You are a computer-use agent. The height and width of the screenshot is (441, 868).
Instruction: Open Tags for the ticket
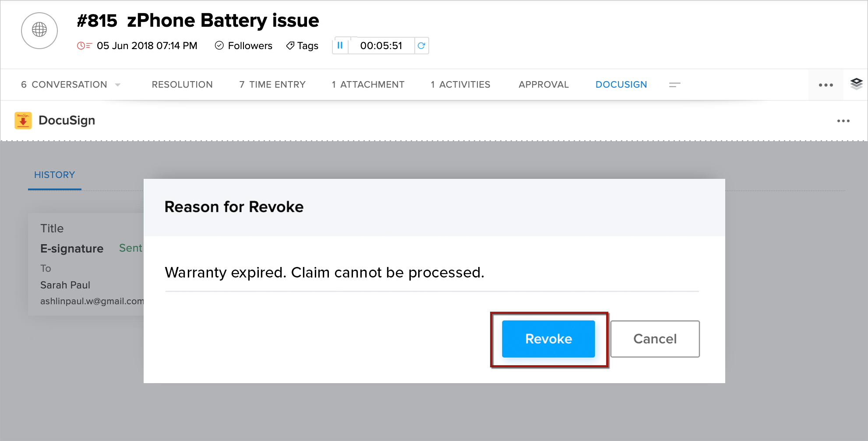tap(302, 46)
